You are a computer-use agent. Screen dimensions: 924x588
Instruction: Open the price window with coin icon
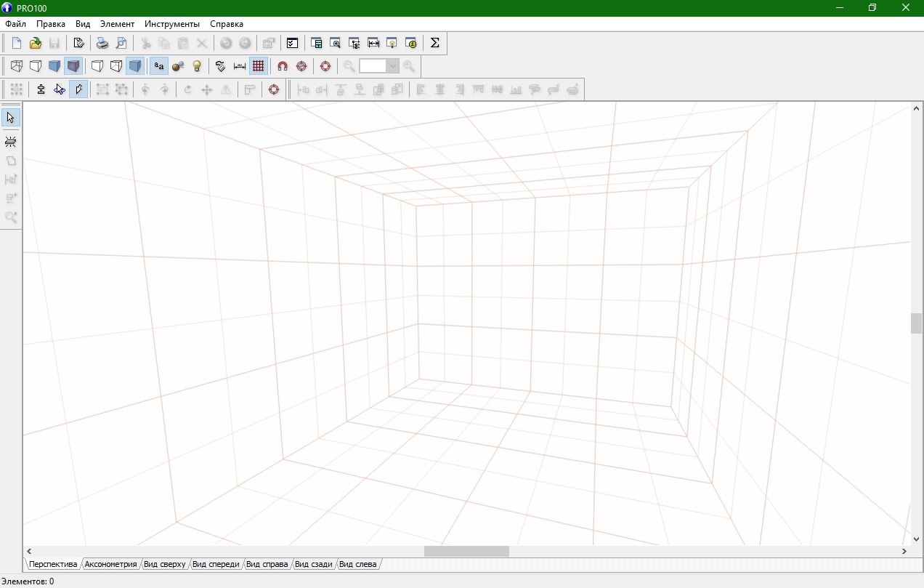coord(411,43)
